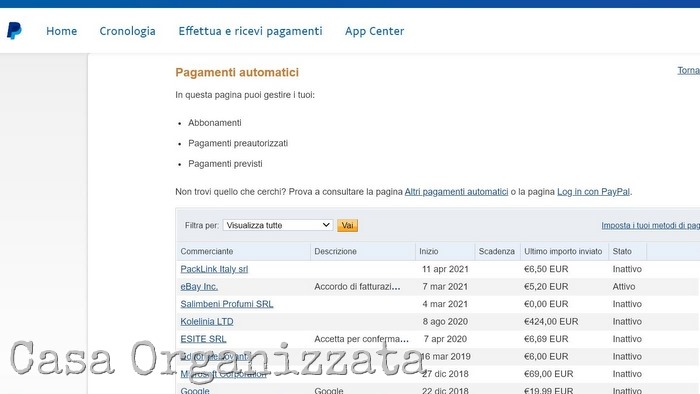
Task: Select the Attivo status of eBay
Action: pos(624,286)
